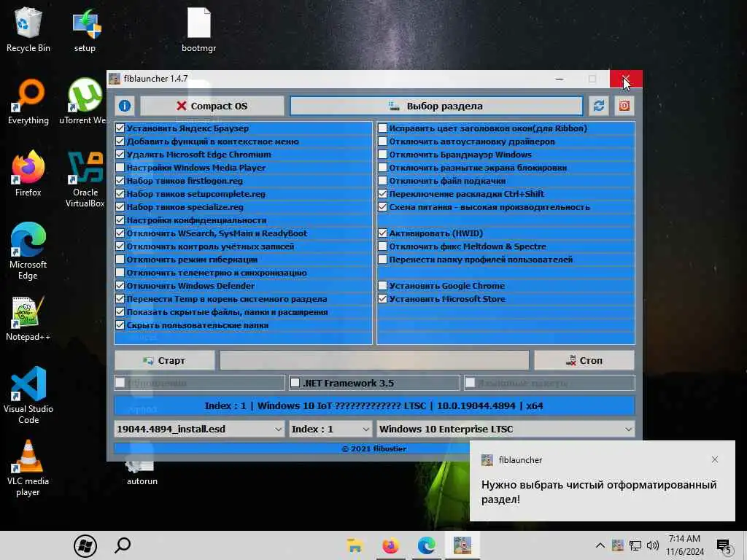Uncheck Отключить Windows Defender
The width and height of the screenshot is (747, 560).
[120, 286]
